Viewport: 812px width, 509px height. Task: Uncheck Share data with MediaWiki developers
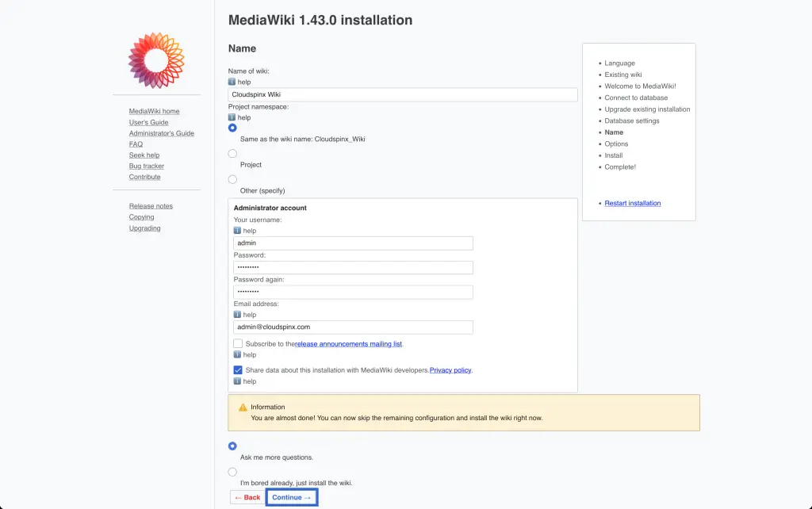pyautogui.click(x=238, y=369)
